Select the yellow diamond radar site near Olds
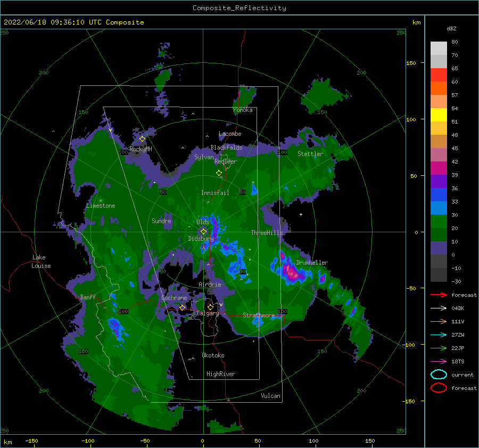479x448 pixels. 203,232
